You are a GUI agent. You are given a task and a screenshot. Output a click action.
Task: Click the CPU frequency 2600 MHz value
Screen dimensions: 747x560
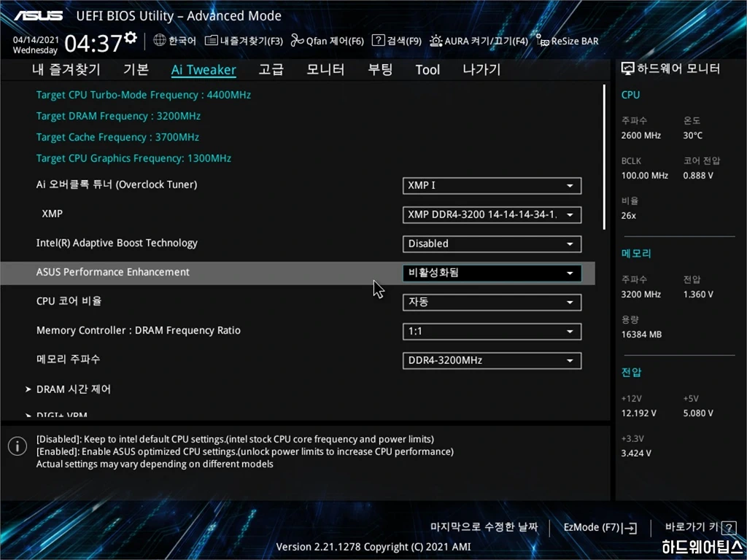pyautogui.click(x=640, y=136)
